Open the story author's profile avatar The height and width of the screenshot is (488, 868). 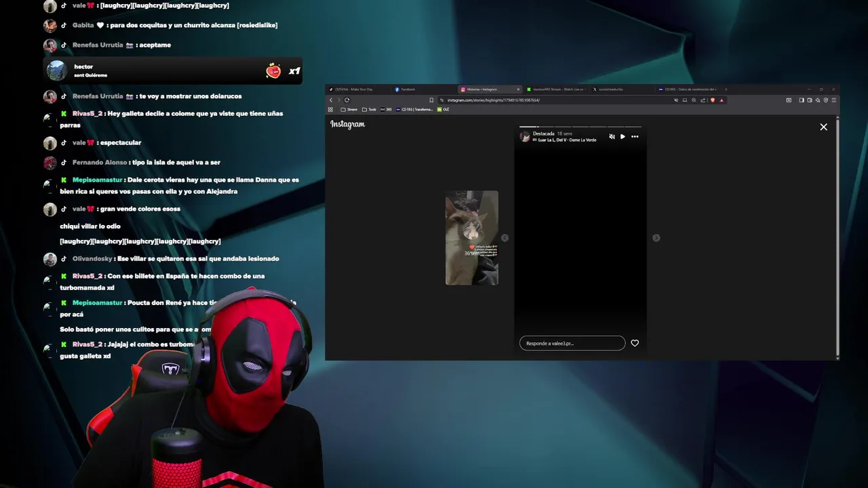525,137
